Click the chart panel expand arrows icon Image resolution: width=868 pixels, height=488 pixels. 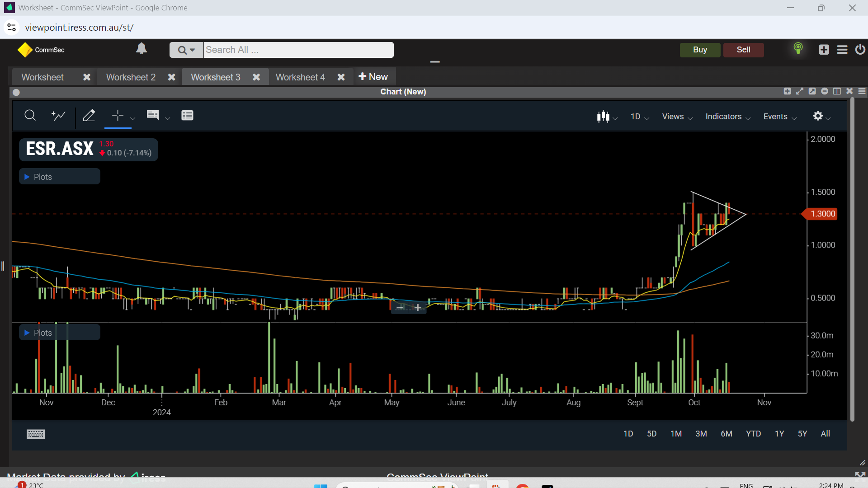(x=800, y=91)
